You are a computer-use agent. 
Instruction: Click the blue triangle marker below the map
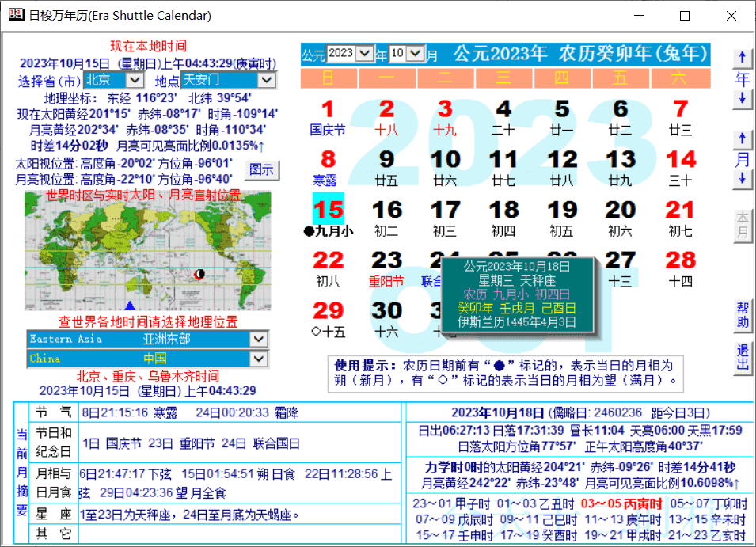coord(130,306)
